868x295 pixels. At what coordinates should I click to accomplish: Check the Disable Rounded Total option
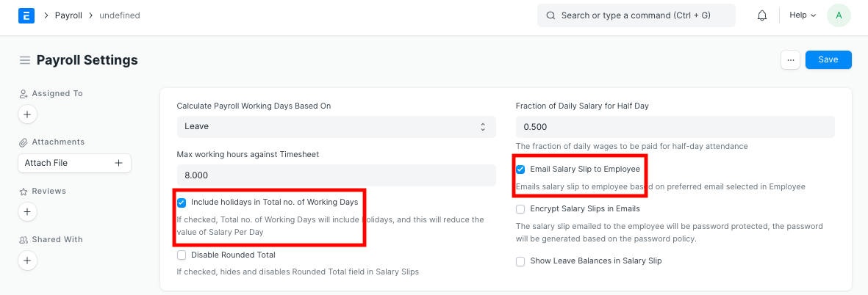pos(182,255)
